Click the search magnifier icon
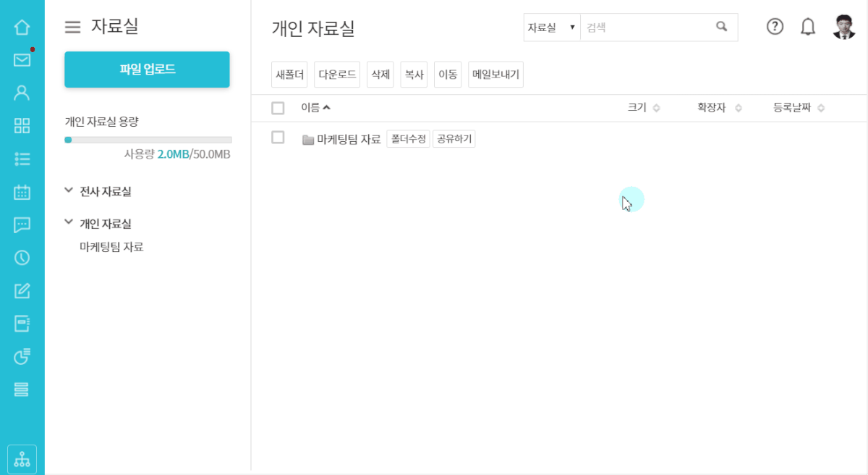868x475 pixels. click(x=721, y=27)
